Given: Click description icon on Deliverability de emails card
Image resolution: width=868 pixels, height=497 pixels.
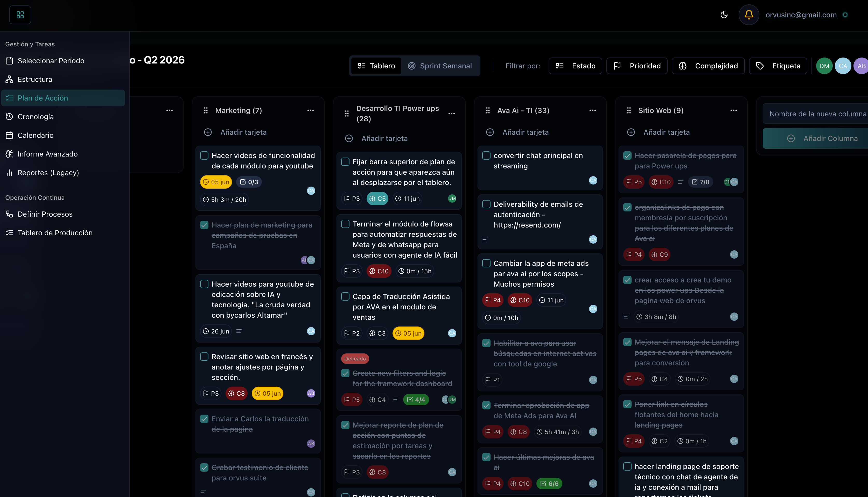Looking at the screenshot, I should [x=485, y=239].
